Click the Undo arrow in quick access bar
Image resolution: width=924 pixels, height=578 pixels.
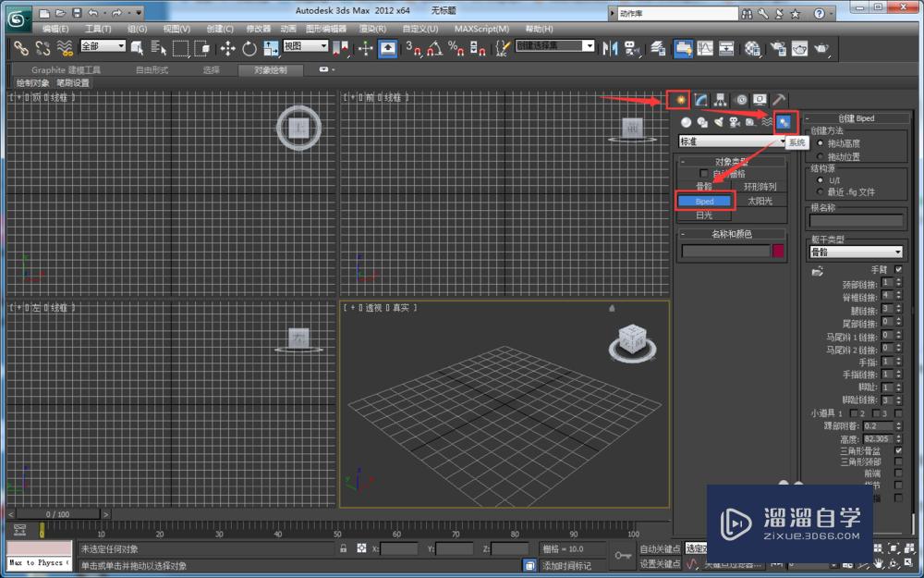[x=93, y=12]
